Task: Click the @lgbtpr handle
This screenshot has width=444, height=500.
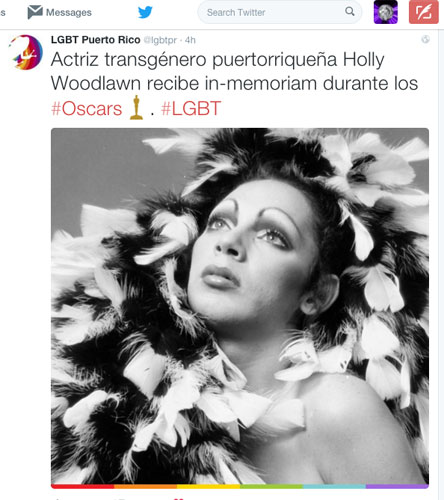Action: (x=160, y=40)
